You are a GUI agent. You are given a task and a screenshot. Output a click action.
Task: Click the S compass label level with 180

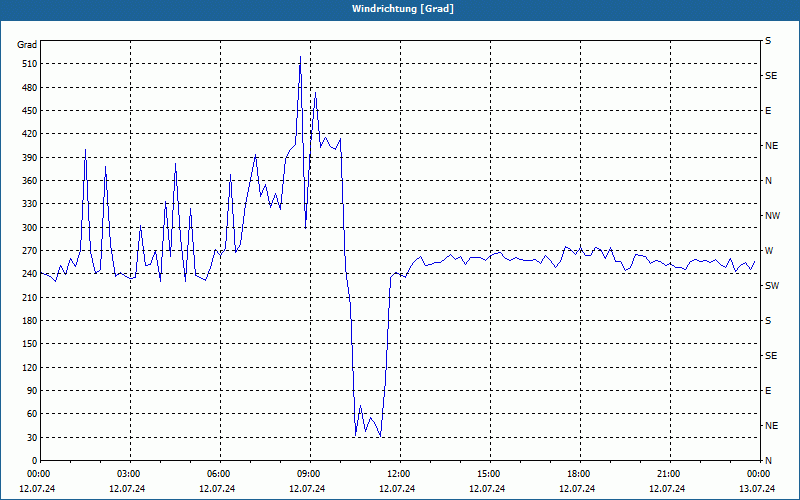pos(768,321)
